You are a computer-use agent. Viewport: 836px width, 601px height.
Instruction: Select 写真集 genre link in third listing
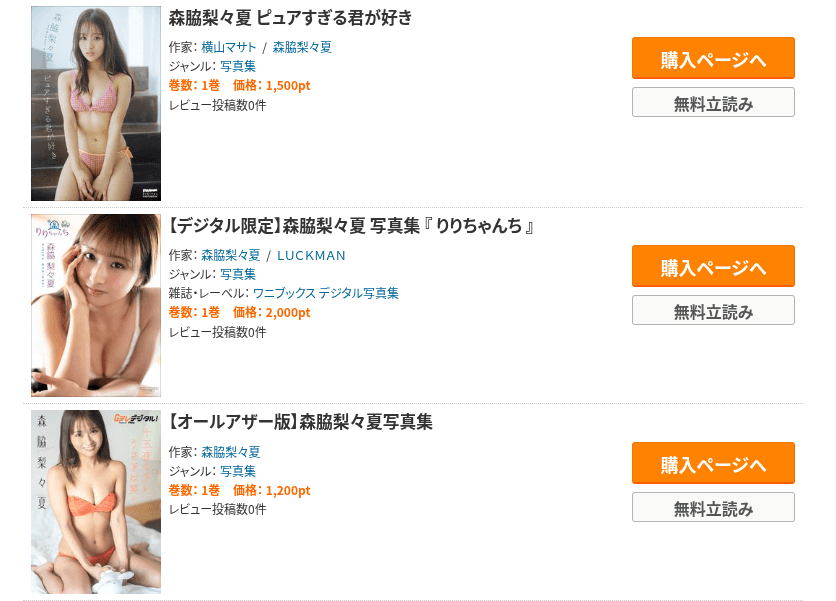click(238, 471)
